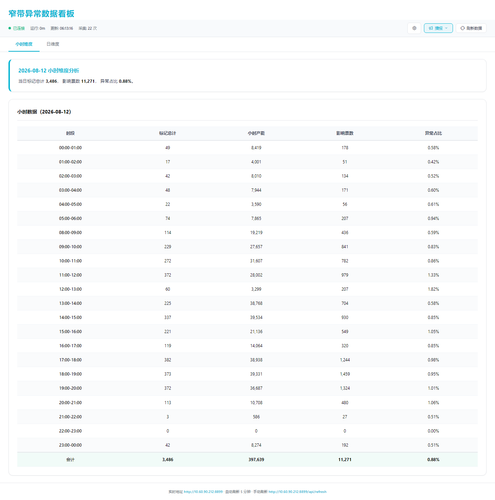Select the 12:00-13:00 time slot cell
The height and width of the screenshot is (500, 495).
70,289
